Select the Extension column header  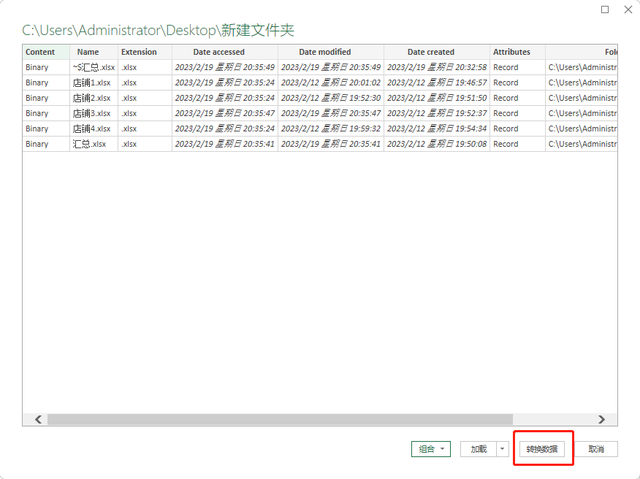tap(145, 52)
